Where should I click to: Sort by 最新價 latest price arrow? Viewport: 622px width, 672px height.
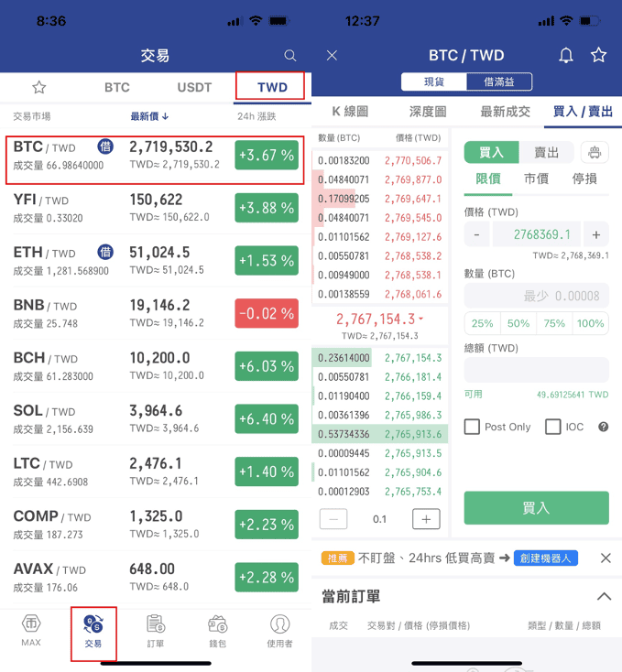(x=149, y=116)
